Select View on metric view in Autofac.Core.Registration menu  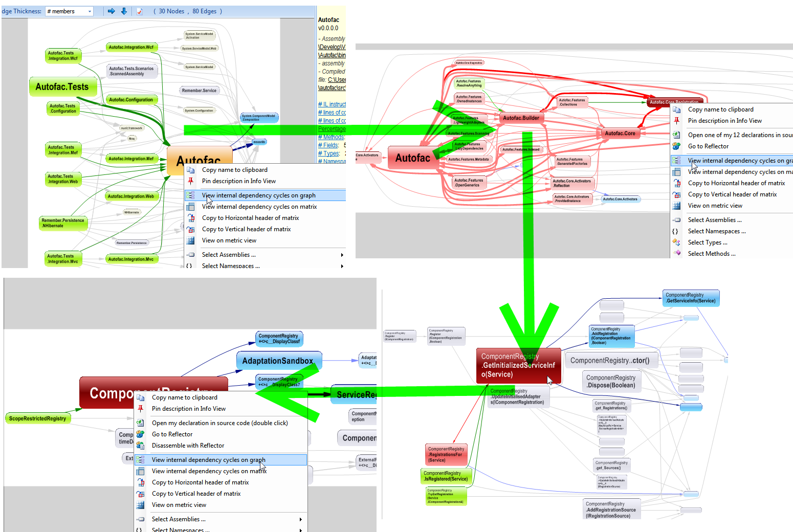715,206
